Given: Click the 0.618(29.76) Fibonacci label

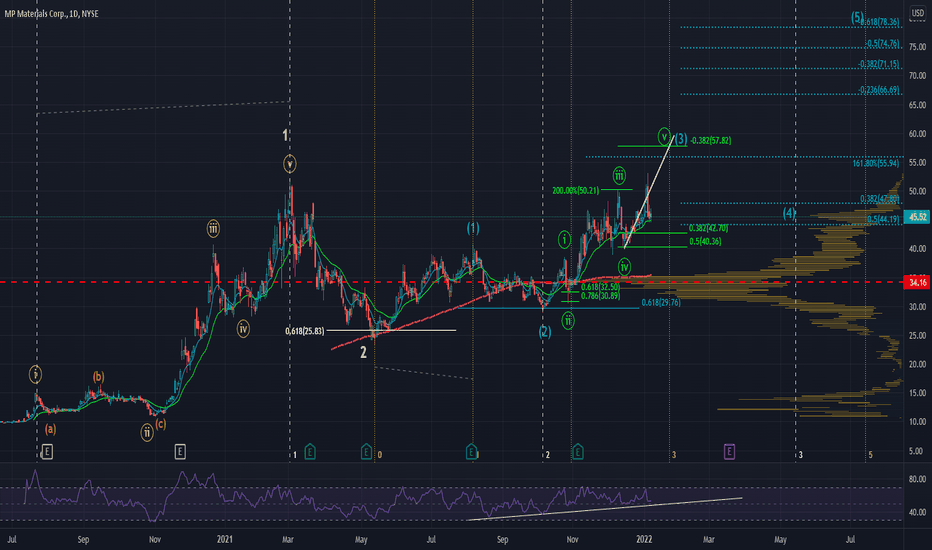Looking at the screenshot, I should pos(661,303).
